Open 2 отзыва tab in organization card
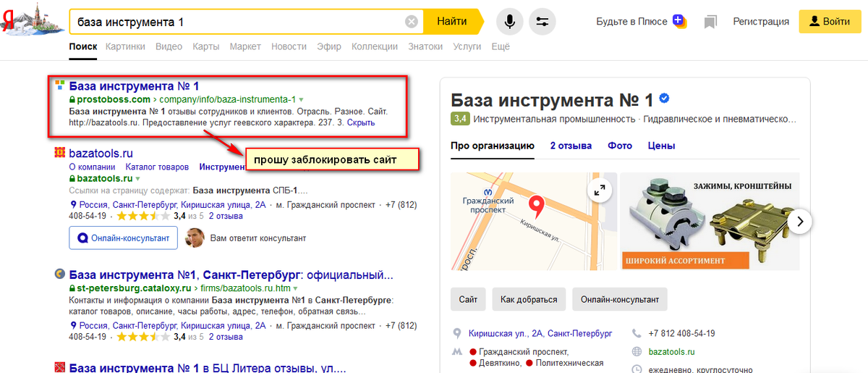The image size is (868, 373). [571, 146]
